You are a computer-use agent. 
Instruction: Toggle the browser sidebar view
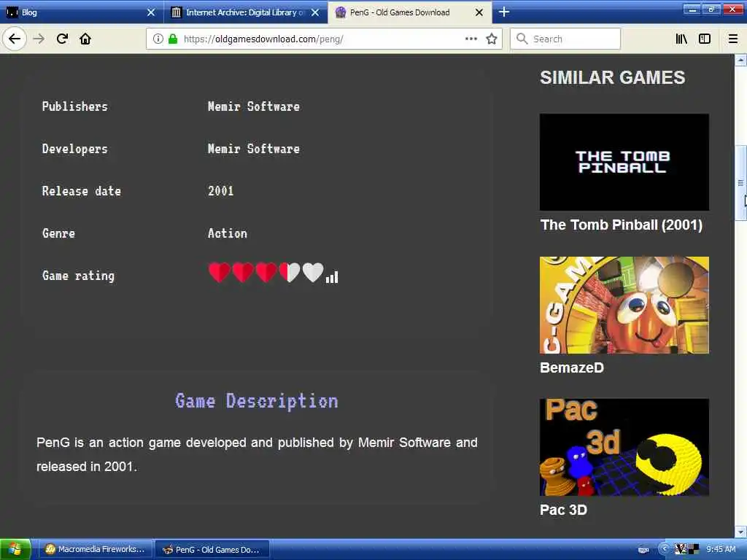[x=705, y=39]
